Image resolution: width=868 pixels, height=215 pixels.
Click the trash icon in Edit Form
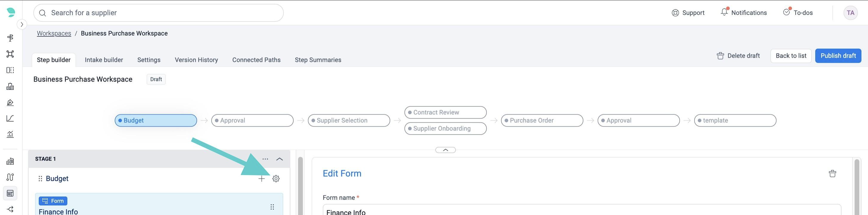(x=832, y=173)
